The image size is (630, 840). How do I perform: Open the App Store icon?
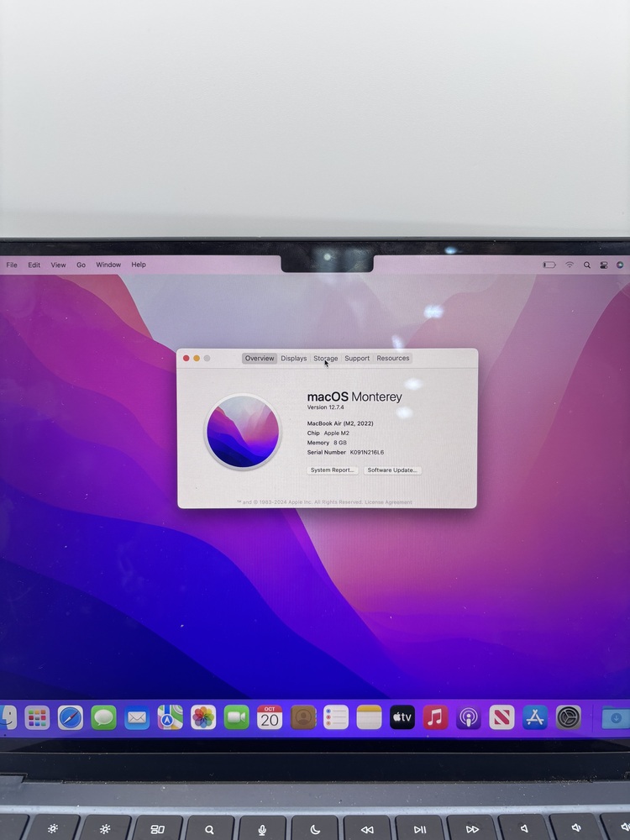click(535, 717)
